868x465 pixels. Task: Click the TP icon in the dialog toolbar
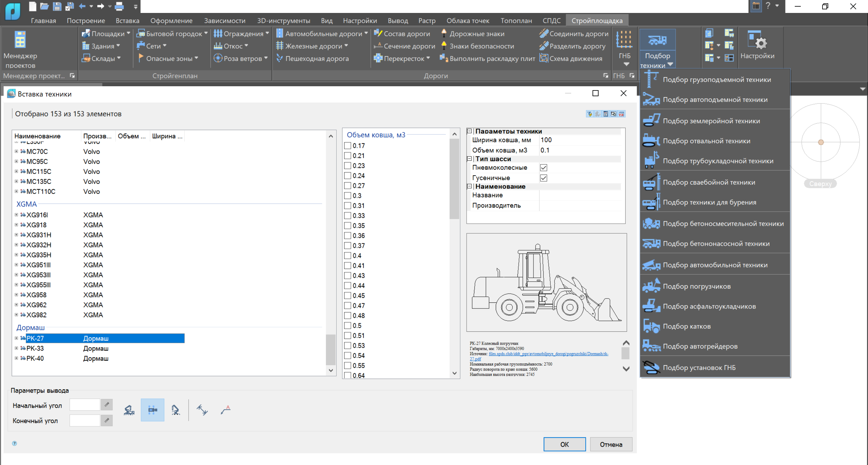pyautogui.click(x=622, y=114)
